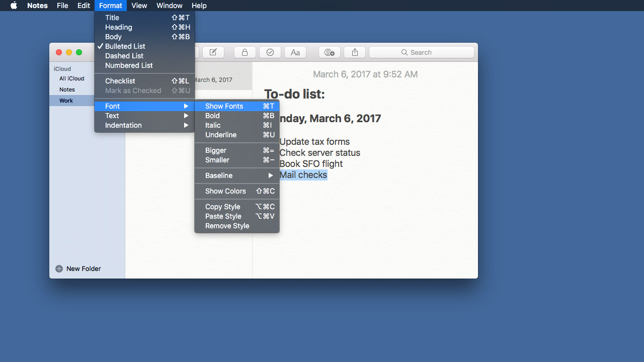Select the Work folder

pos(72,101)
